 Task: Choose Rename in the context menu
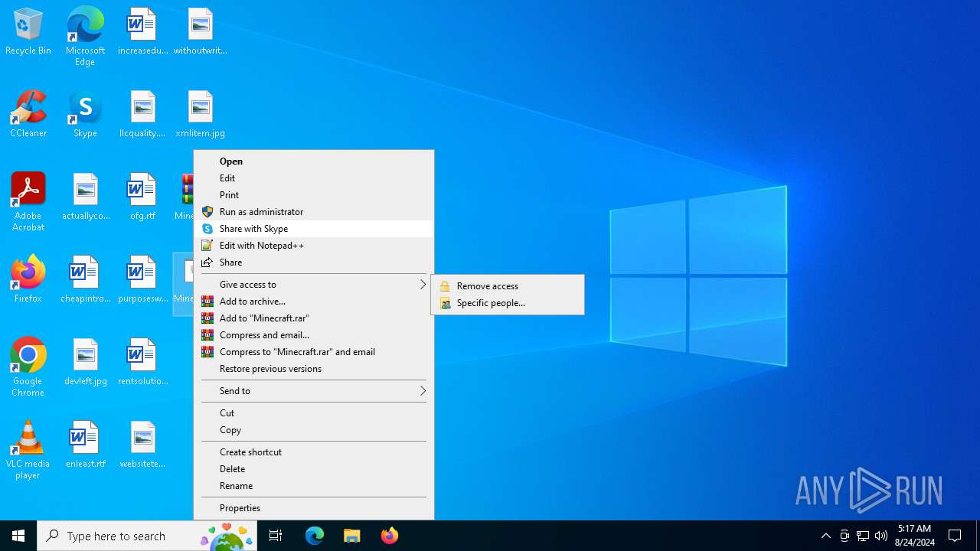coord(314,486)
